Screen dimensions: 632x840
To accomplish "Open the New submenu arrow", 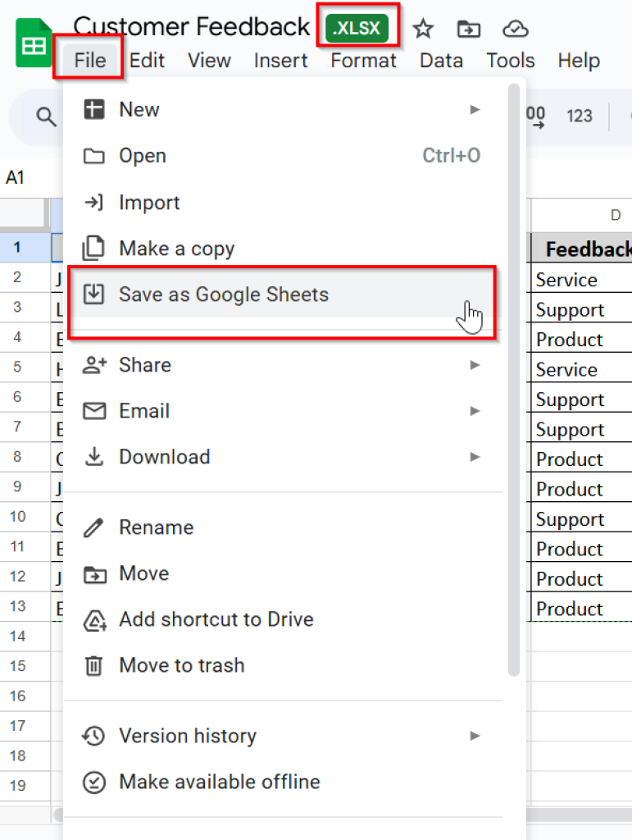I will (475, 109).
